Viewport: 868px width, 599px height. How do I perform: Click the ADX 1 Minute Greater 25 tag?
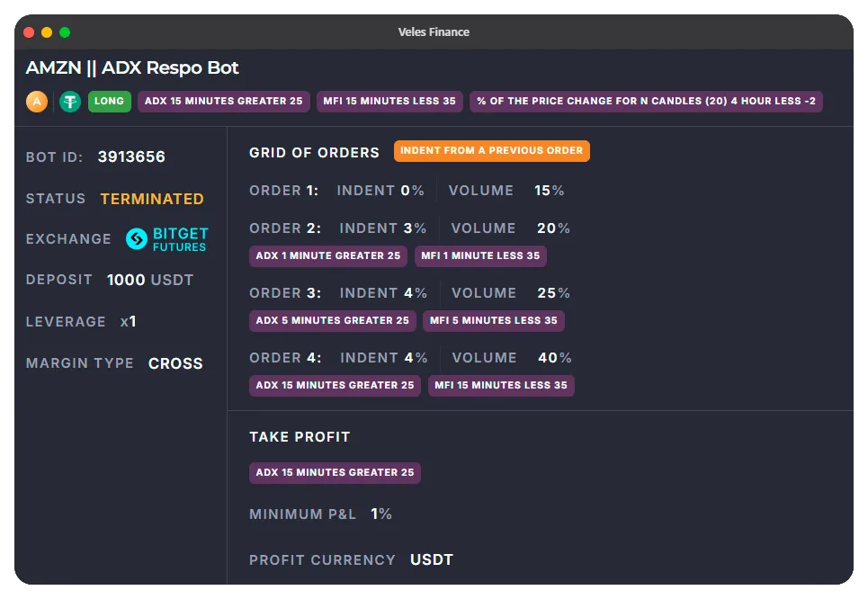coord(327,256)
